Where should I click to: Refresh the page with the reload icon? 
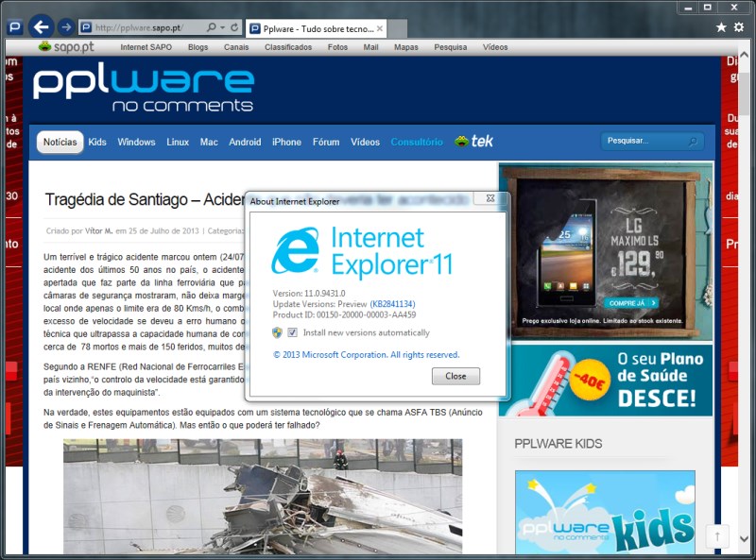tap(233, 27)
